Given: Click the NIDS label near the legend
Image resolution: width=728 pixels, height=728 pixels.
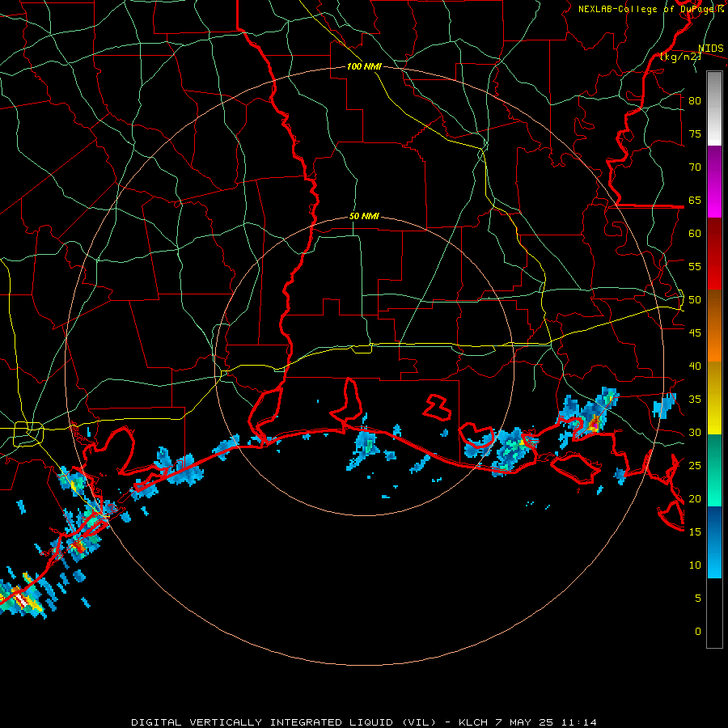Looking at the screenshot, I should pyautogui.click(x=710, y=49).
